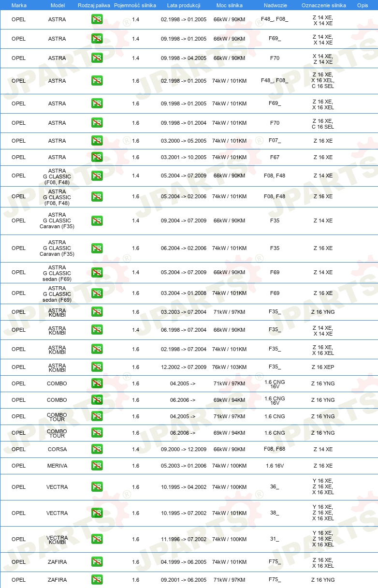Select the 'MERIVA' model cell

[58, 466]
